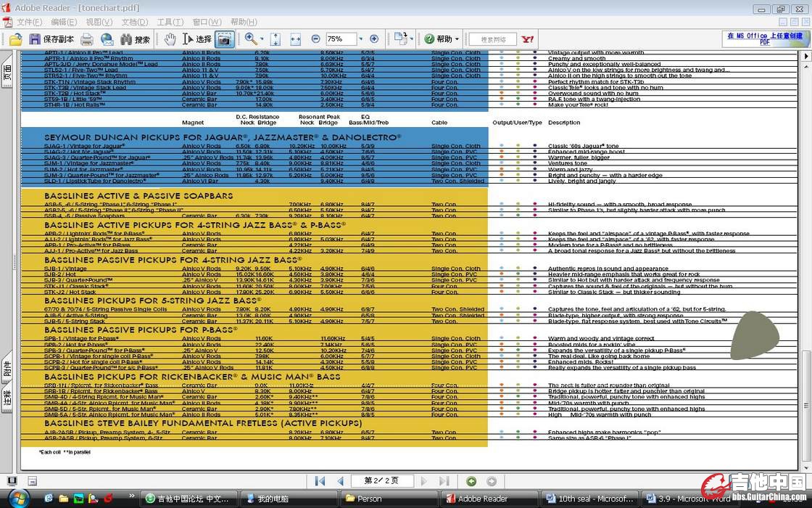Go to the first page
This screenshot has height=508, width=812.
(x=320, y=481)
